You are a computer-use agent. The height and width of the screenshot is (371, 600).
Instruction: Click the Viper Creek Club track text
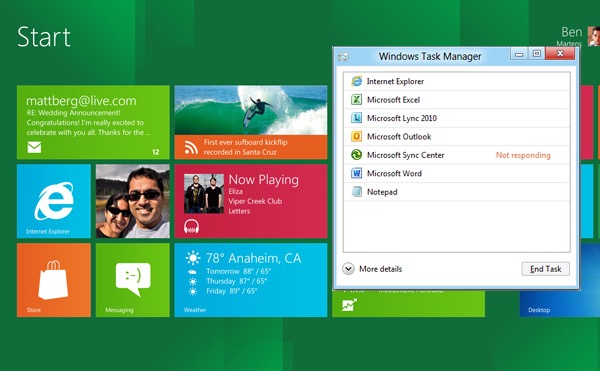tap(255, 201)
